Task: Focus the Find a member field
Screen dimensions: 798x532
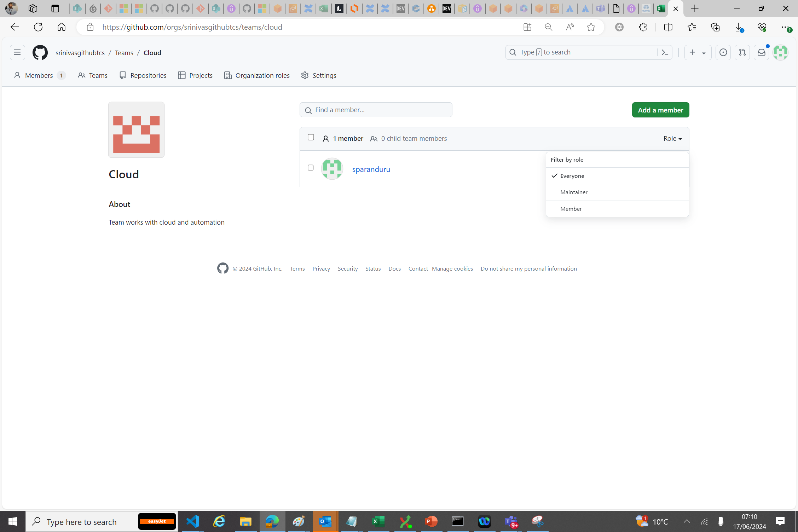Action: (376, 110)
